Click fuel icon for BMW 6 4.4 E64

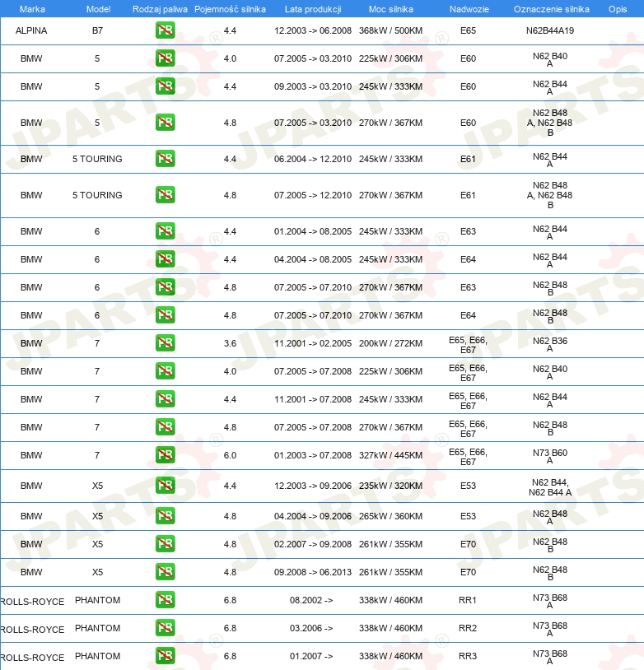165,259
